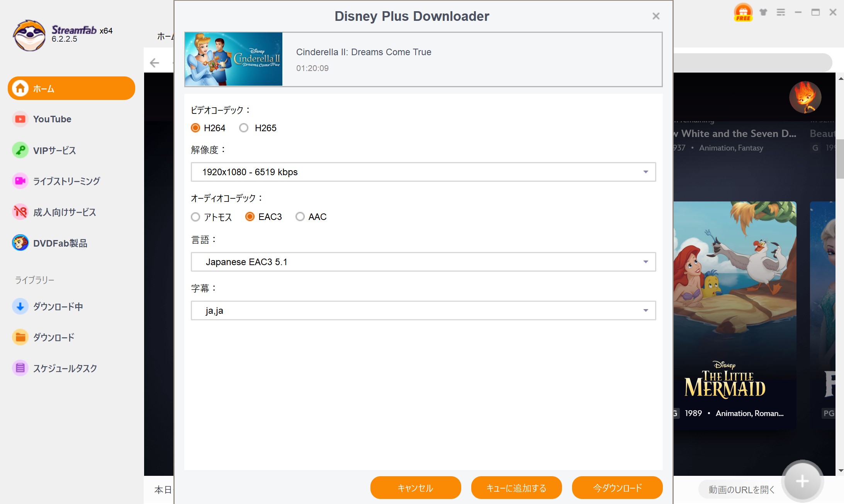Image resolution: width=844 pixels, height=504 pixels.
Task: Click 今ダウンロード button
Action: point(617,488)
